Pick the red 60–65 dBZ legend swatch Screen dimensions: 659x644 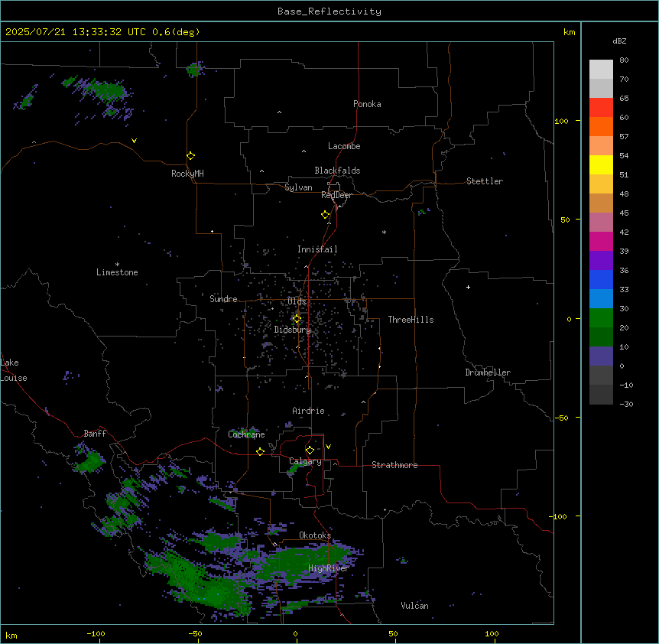pyautogui.click(x=601, y=108)
